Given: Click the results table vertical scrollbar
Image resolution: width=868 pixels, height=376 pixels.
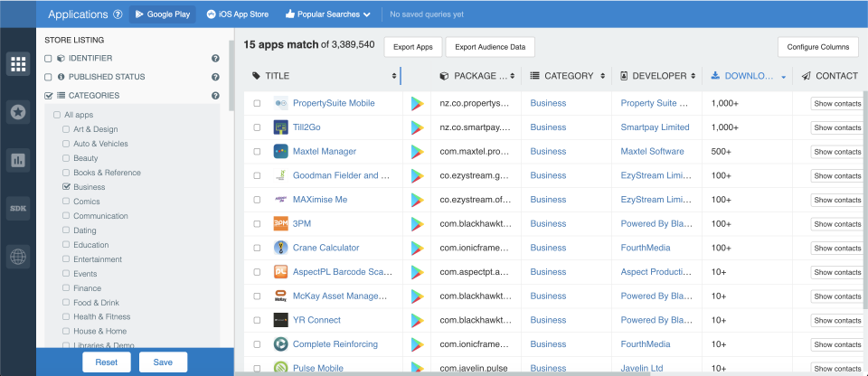Looking at the screenshot, I should (865, 200).
